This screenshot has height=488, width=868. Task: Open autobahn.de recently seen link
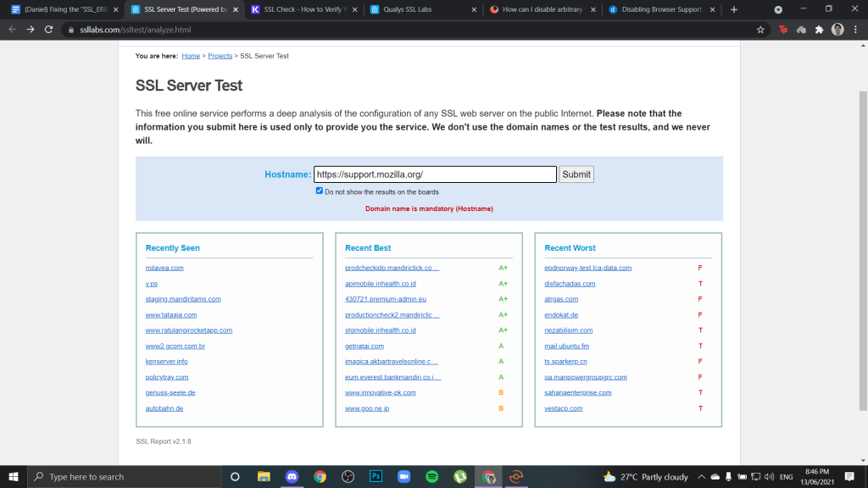tap(164, 408)
